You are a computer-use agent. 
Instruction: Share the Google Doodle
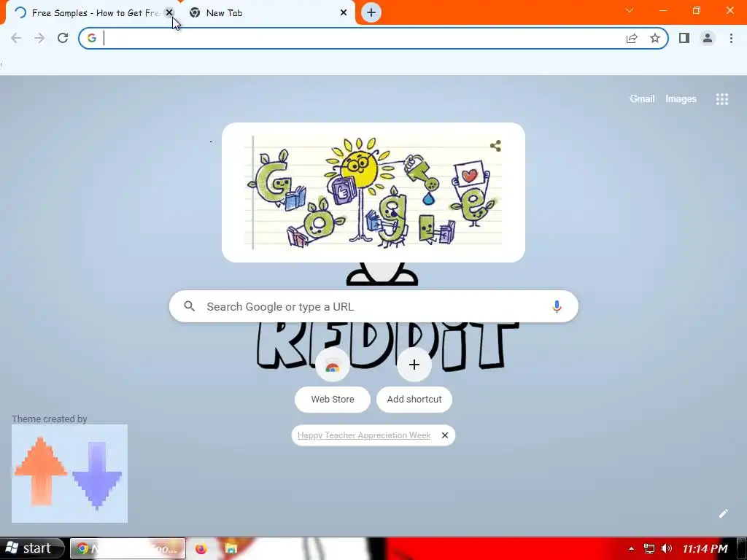(x=495, y=146)
